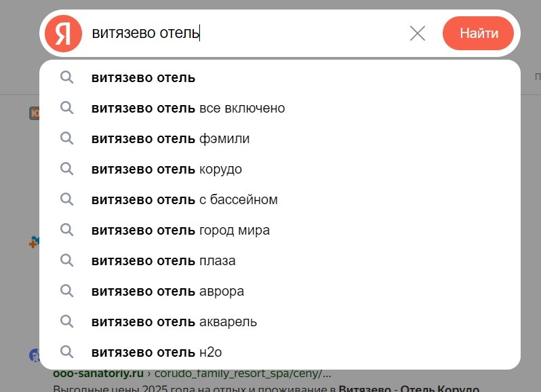Click magnifier icon of first витязево отель suggestion

pyautogui.click(x=66, y=77)
